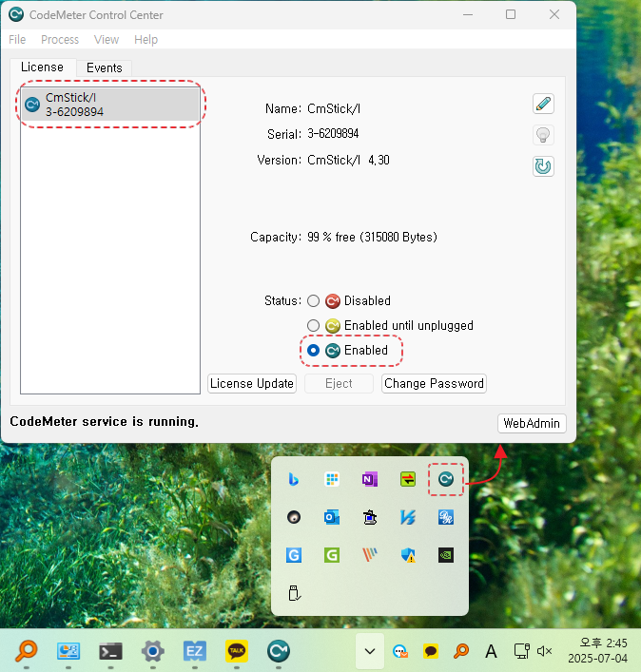641x672 pixels.
Task: Click the Change Password button
Action: click(434, 383)
